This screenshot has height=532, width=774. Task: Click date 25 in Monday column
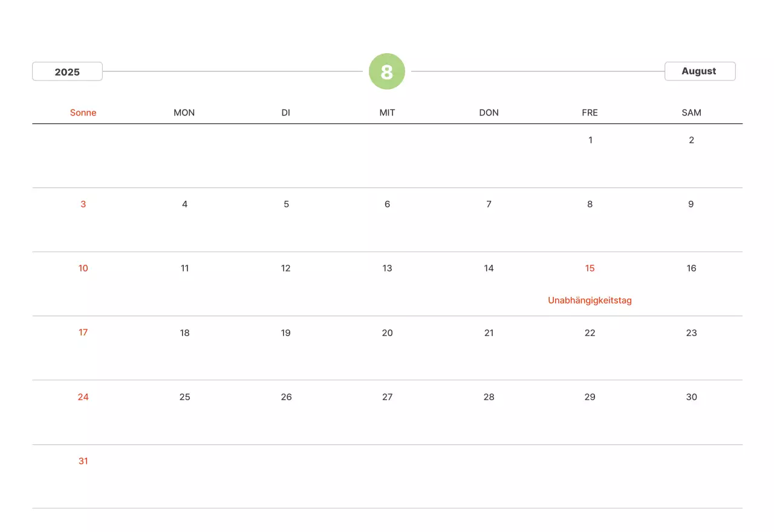click(184, 397)
